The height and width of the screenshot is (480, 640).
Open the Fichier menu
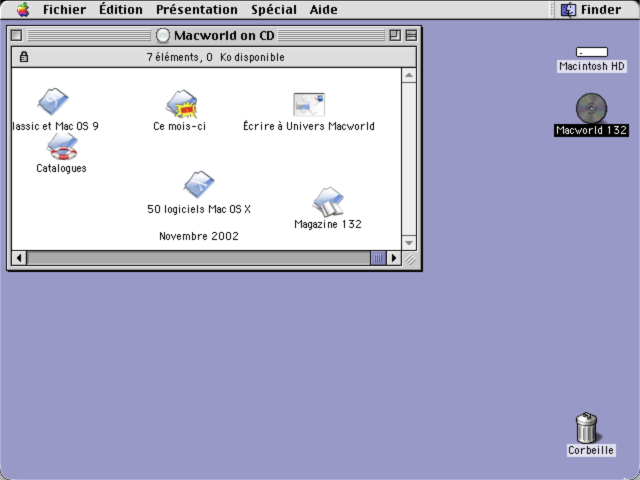tap(64, 9)
